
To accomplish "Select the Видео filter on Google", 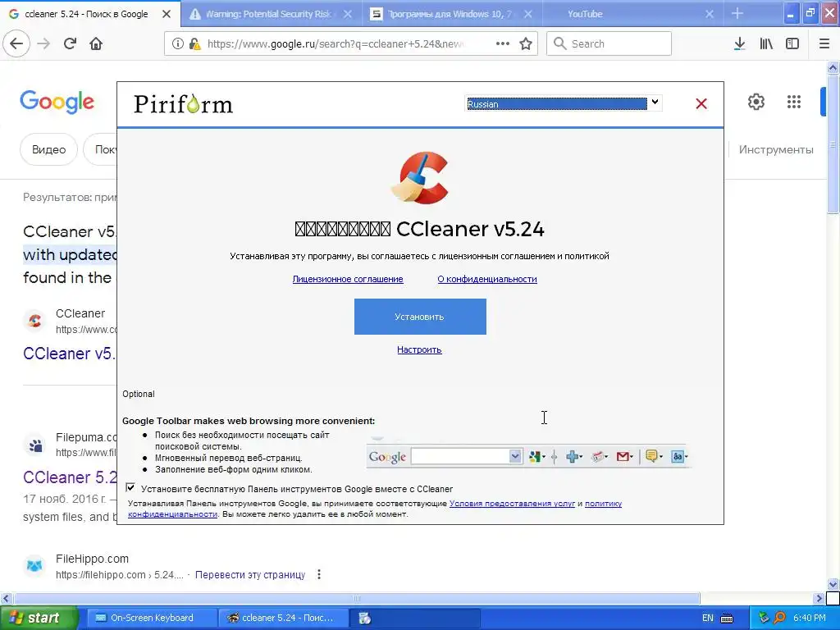I will (x=48, y=149).
